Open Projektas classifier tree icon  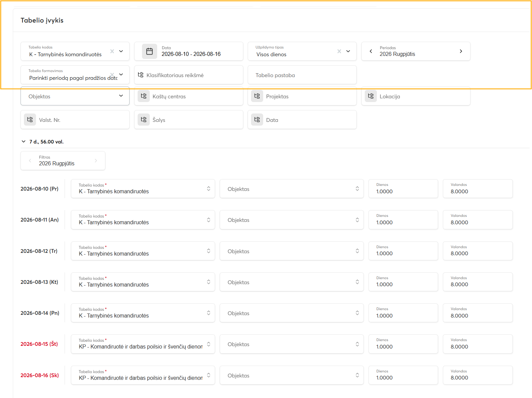pos(257,96)
